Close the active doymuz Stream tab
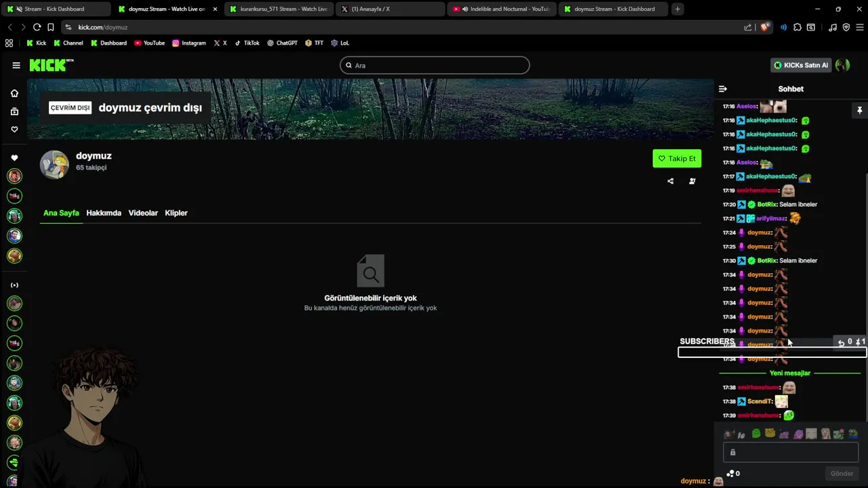Viewport: 868px width, 488px height. (215, 9)
